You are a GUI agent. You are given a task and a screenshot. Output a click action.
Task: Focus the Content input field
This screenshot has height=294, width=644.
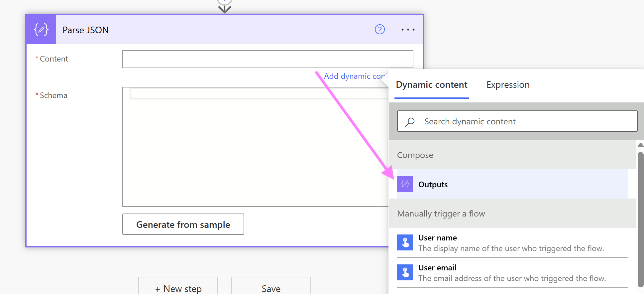point(268,59)
